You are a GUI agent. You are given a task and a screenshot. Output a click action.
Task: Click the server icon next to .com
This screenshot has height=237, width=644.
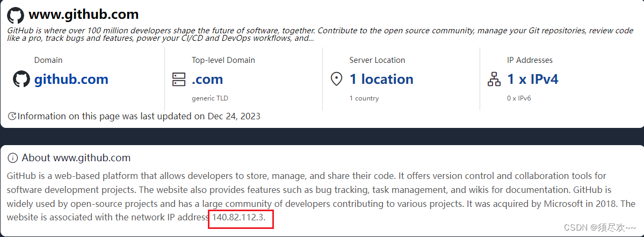click(179, 80)
